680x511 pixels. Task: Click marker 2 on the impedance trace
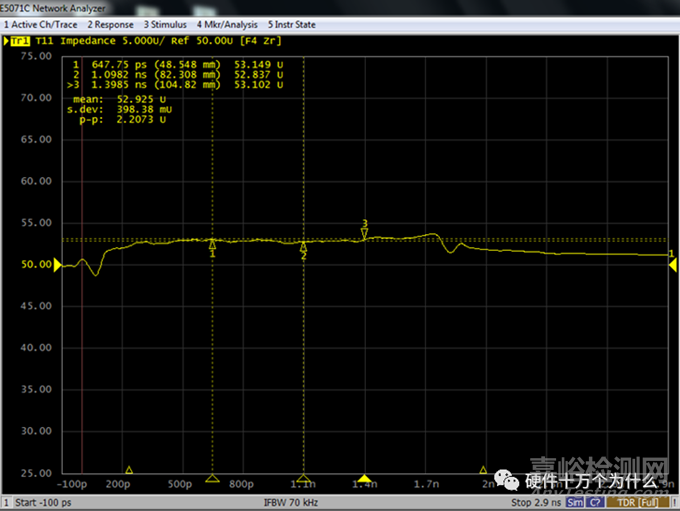pyautogui.click(x=303, y=253)
